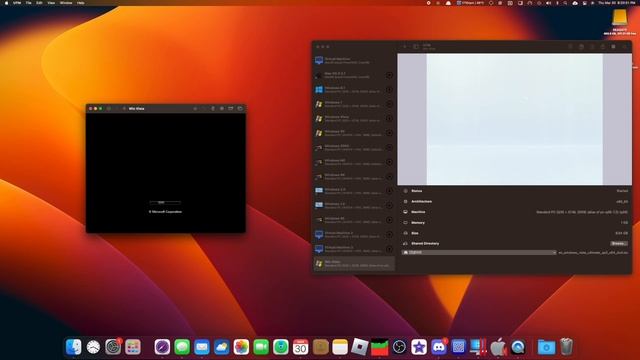This screenshot has width=640, height=360.
Task: Click the clone VM icon in UTM toolbar
Action: point(581,47)
